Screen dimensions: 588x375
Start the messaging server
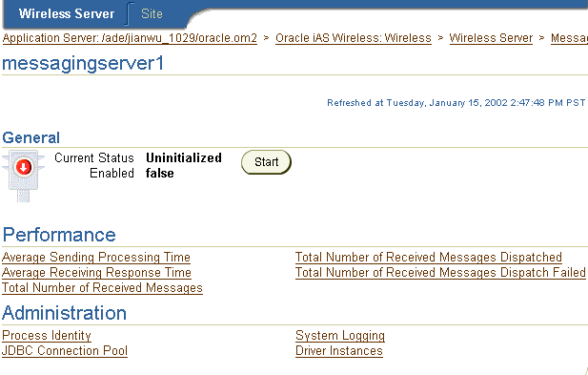(x=266, y=162)
